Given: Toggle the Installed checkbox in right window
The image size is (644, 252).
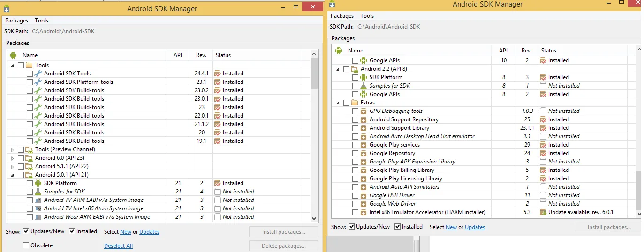Looking at the screenshot, I should click(398, 227).
